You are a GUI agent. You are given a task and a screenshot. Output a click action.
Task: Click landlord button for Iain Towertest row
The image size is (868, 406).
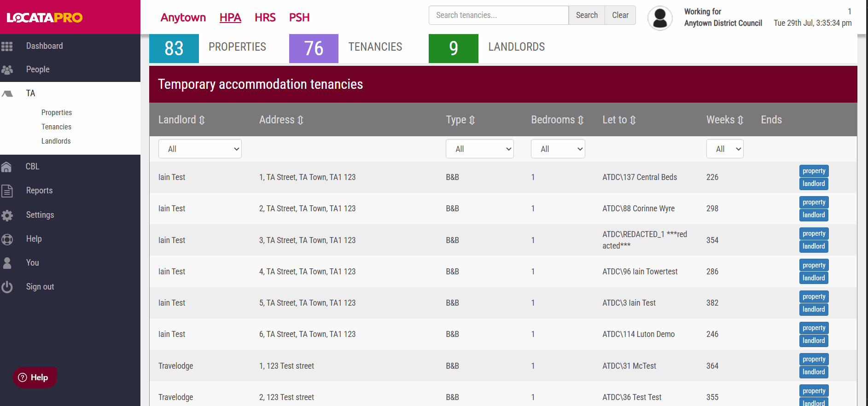[814, 278]
